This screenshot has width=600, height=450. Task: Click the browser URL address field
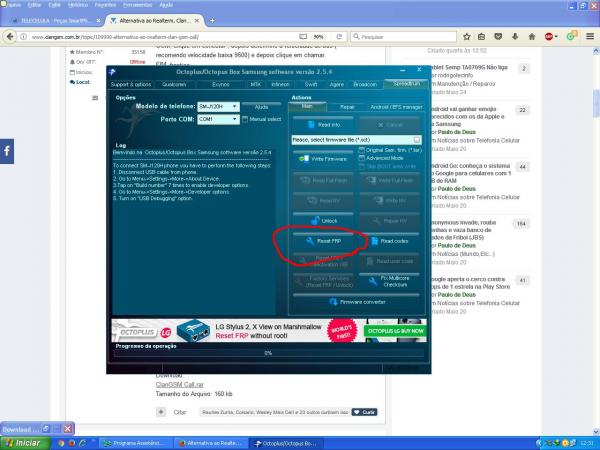(161, 37)
